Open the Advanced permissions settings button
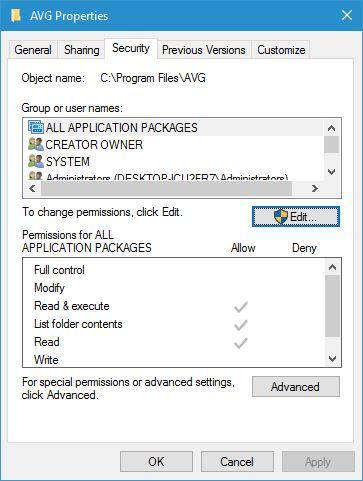This screenshot has width=363, height=481. coord(296,387)
